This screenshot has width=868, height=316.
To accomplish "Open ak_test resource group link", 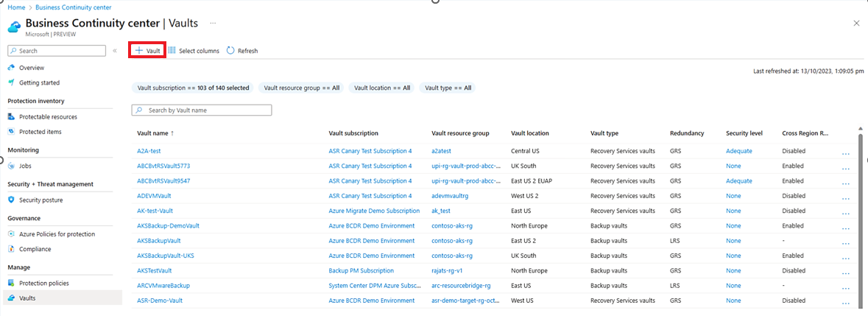I will tap(441, 211).
